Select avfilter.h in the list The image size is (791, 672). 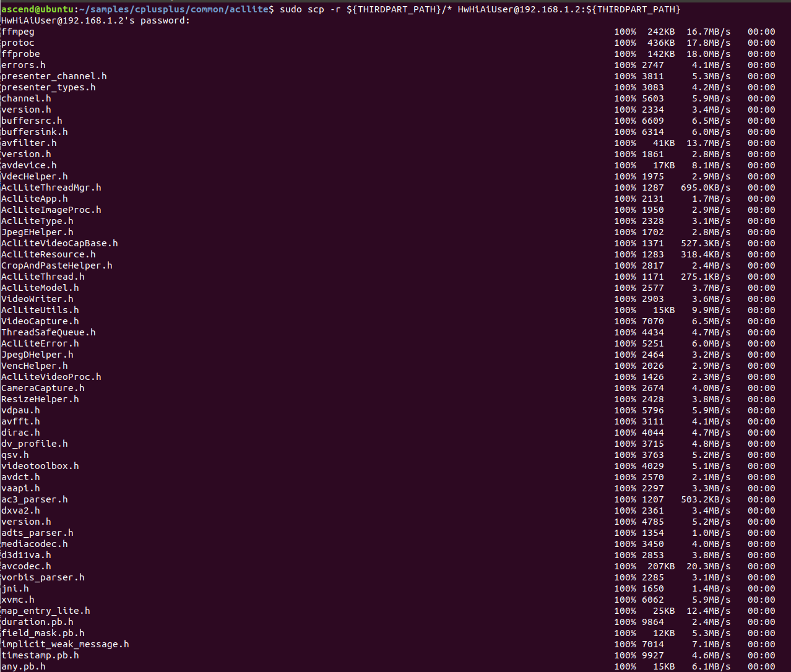[29, 143]
